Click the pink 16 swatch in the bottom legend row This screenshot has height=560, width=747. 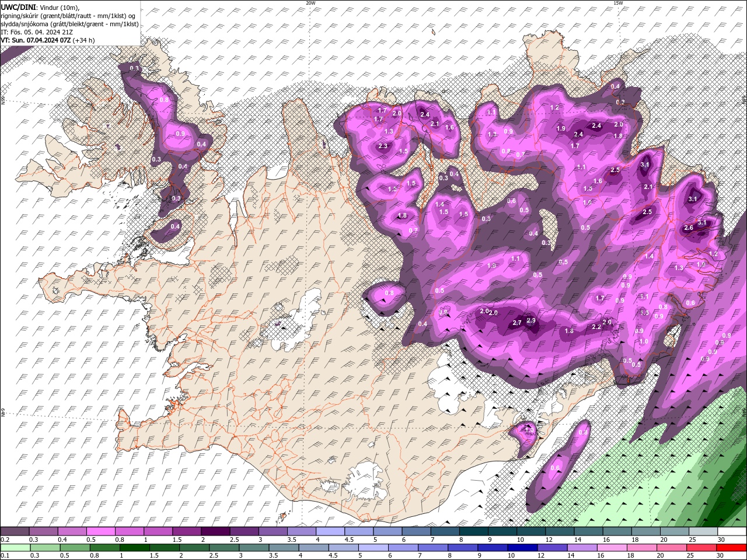(x=611, y=548)
